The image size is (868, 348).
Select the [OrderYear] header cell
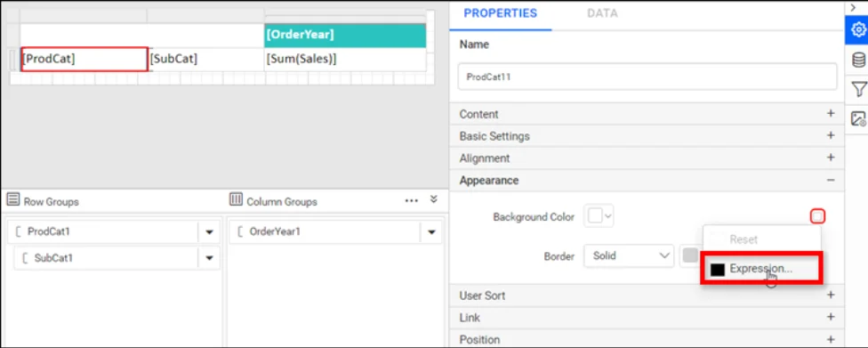click(x=345, y=35)
